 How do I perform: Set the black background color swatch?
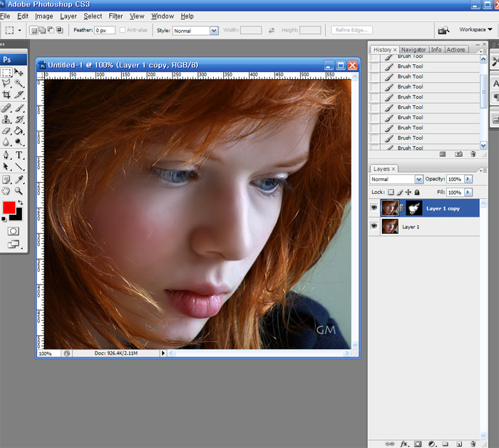(x=18, y=216)
